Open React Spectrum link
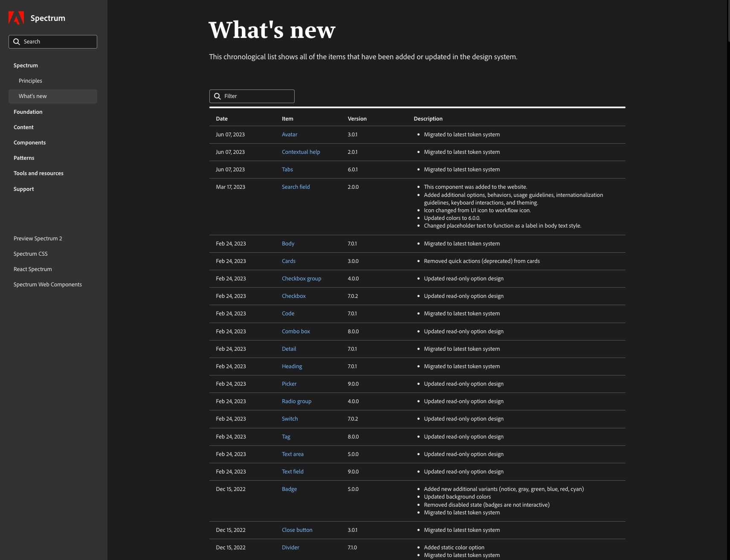 [33, 269]
